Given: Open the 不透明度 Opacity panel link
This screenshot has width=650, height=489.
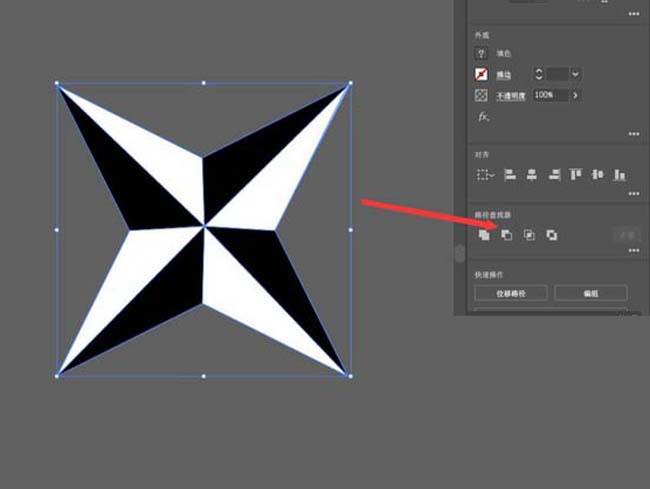Looking at the screenshot, I should 511,96.
